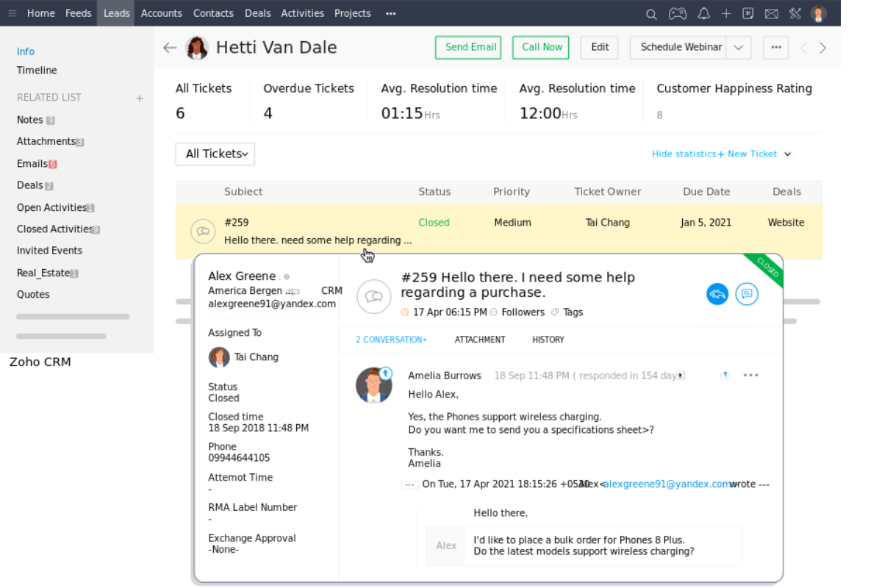Open the mail envelope icon
The width and height of the screenshot is (882, 588).
770,13
